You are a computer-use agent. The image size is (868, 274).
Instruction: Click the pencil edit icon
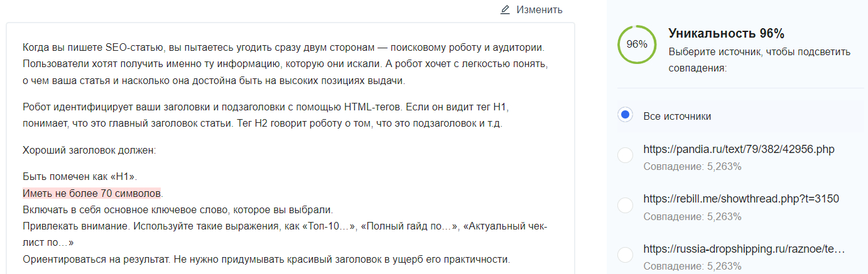[505, 10]
